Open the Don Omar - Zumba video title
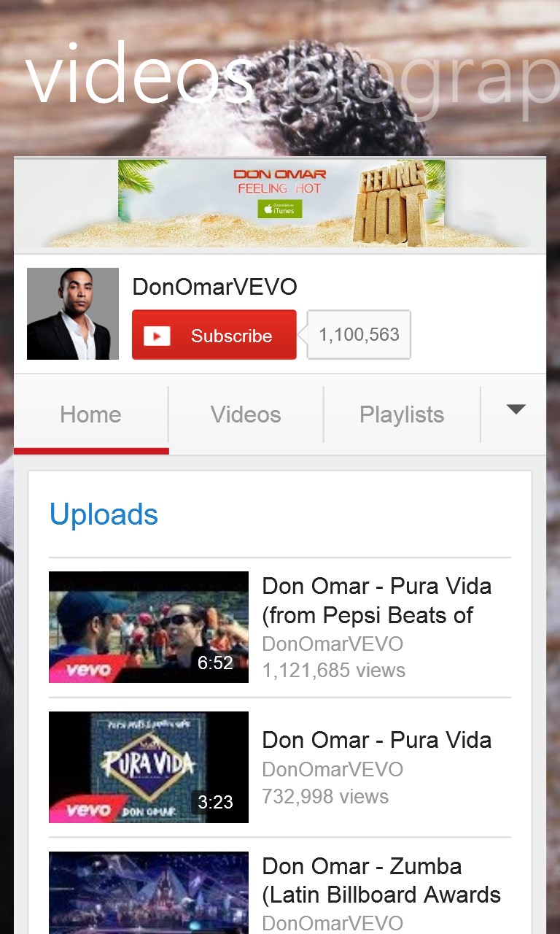Viewport: 560px width, 934px height. [381, 880]
